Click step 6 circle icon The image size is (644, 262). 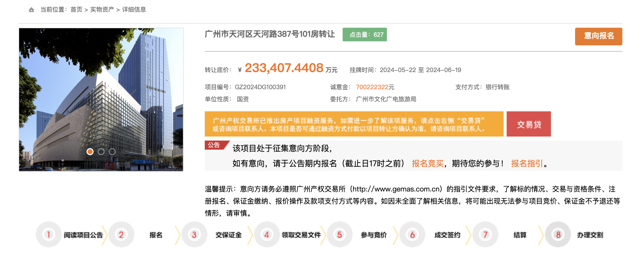[x=412, y=235]
